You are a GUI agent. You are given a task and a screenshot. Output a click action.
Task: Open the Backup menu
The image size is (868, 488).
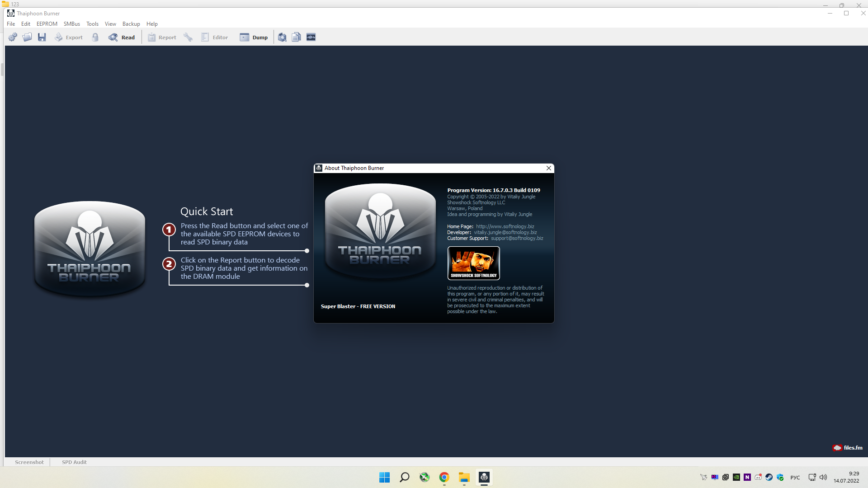[132, 24]
